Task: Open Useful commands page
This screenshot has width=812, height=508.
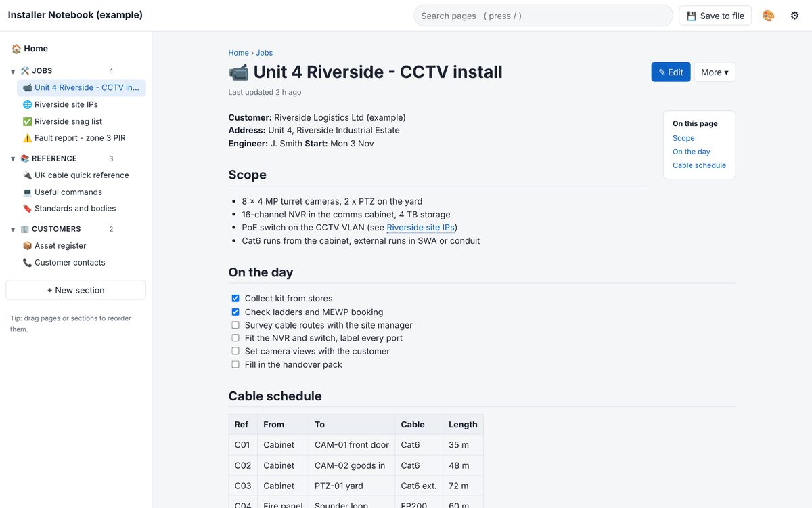Action: 81,192
